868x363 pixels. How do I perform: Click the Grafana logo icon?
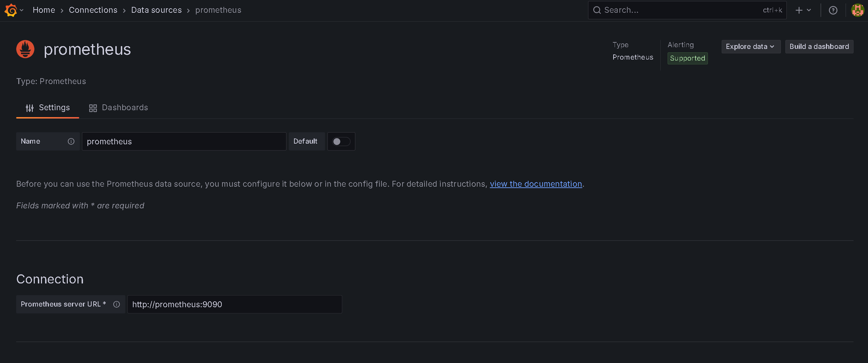(x=11, y=10)
